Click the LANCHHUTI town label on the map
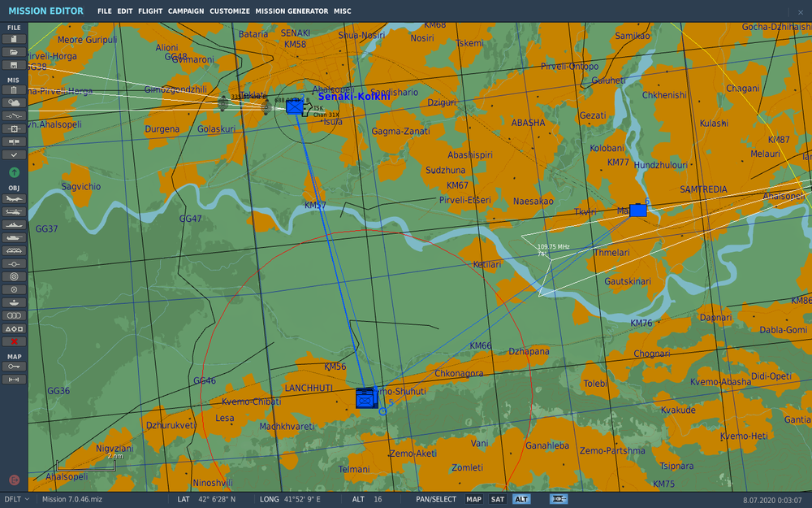Viewport: 812px width, 508px height. click(x=309, y=388)
